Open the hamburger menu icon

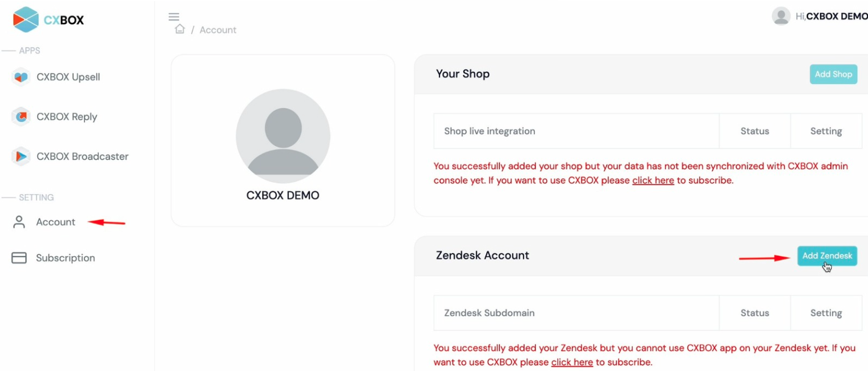(174, 17)
